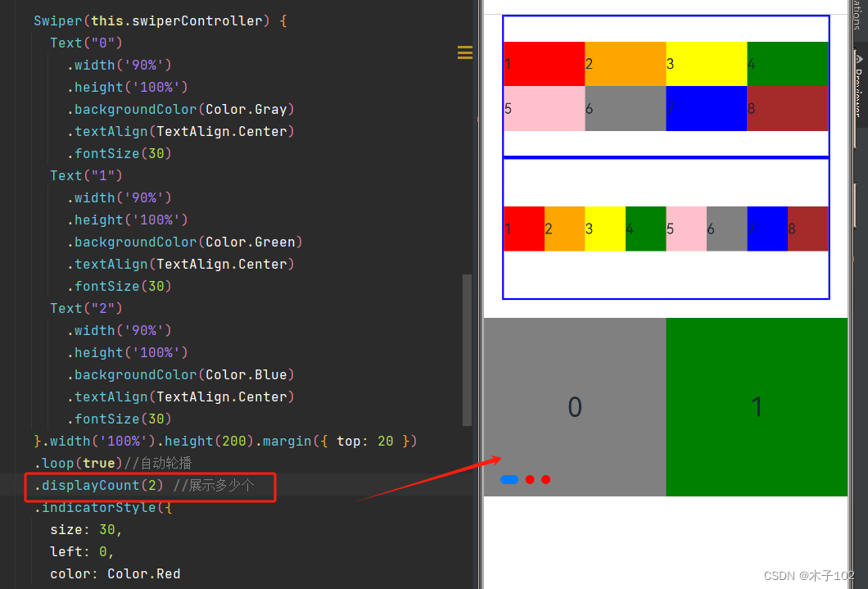Click .textAlign(TextAlign.Center) under Text("1")

pyautogui.click(x=180, y=264)
